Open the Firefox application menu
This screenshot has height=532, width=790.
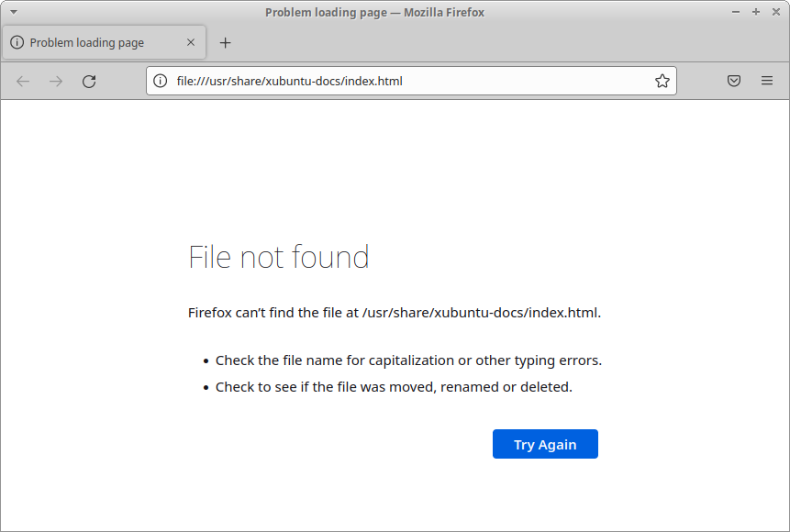click(x=767, y=81)
